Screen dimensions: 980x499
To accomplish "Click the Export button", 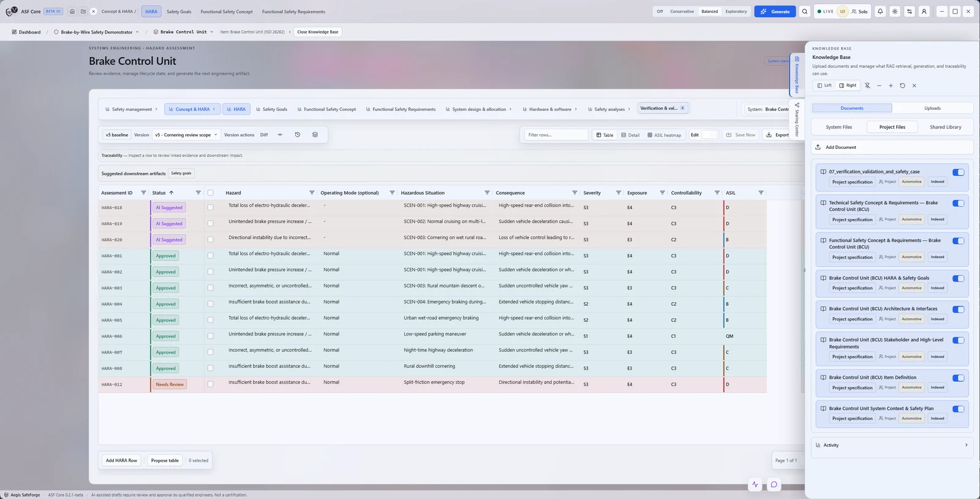I will pyautogui.click(x=778, y=135).
